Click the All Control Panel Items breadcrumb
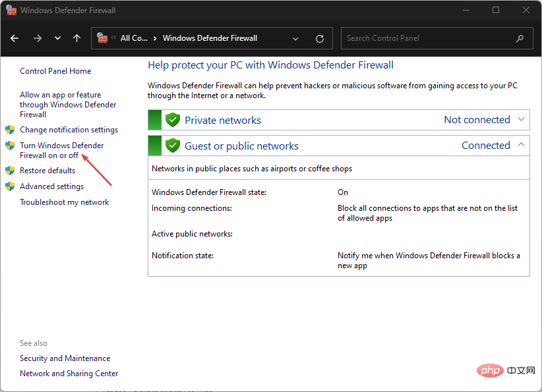 [x=134, y=38]
